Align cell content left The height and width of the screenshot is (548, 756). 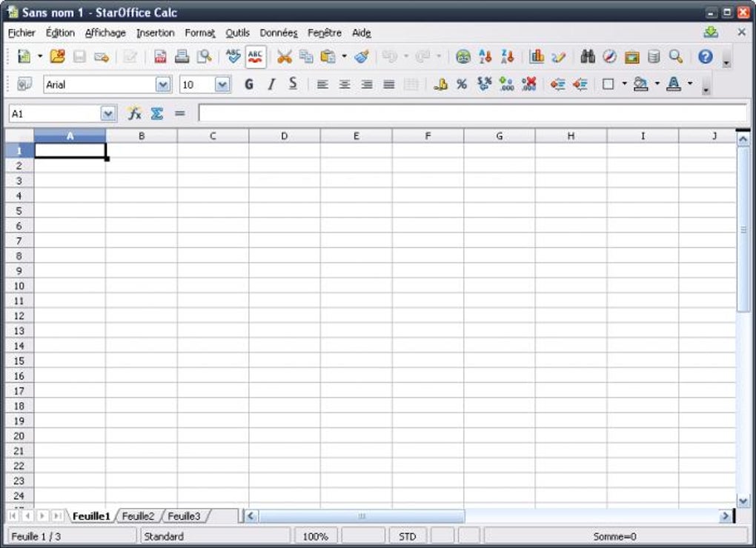coord(322,84)
